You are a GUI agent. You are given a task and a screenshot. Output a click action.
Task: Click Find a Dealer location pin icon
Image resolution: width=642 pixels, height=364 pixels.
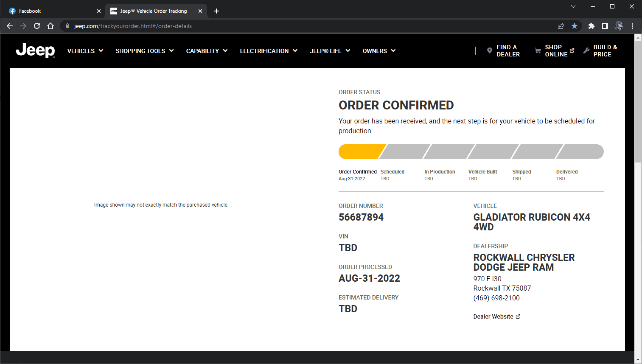tap(490, 50)
